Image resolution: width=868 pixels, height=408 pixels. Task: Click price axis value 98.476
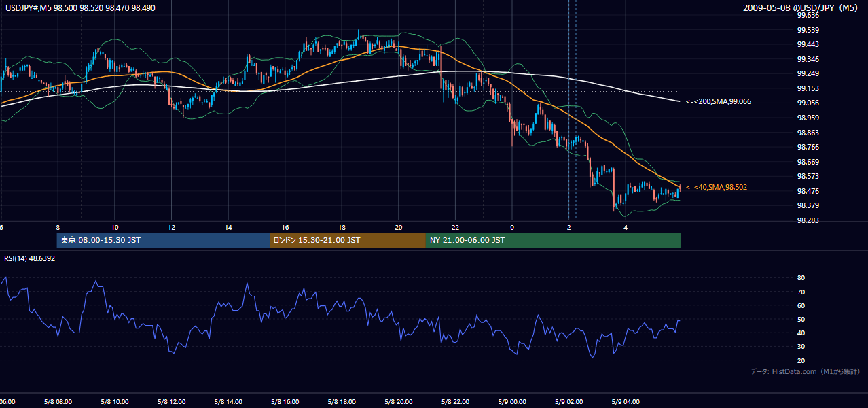point(808,191)
